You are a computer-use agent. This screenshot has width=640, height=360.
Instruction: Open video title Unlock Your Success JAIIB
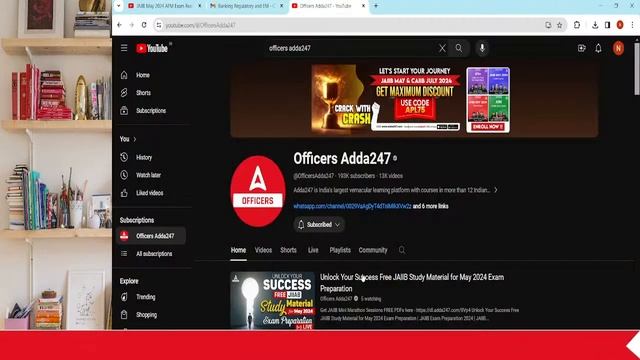[x=412, y=283]
